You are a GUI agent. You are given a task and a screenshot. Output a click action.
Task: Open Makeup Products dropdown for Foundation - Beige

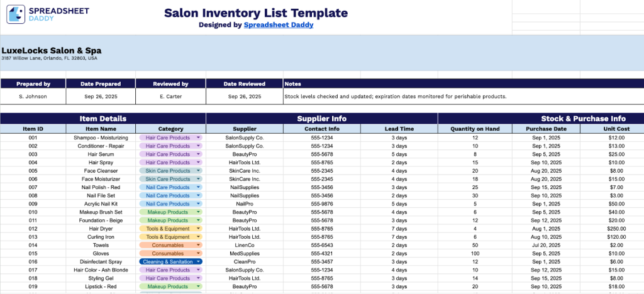point(199,220)
